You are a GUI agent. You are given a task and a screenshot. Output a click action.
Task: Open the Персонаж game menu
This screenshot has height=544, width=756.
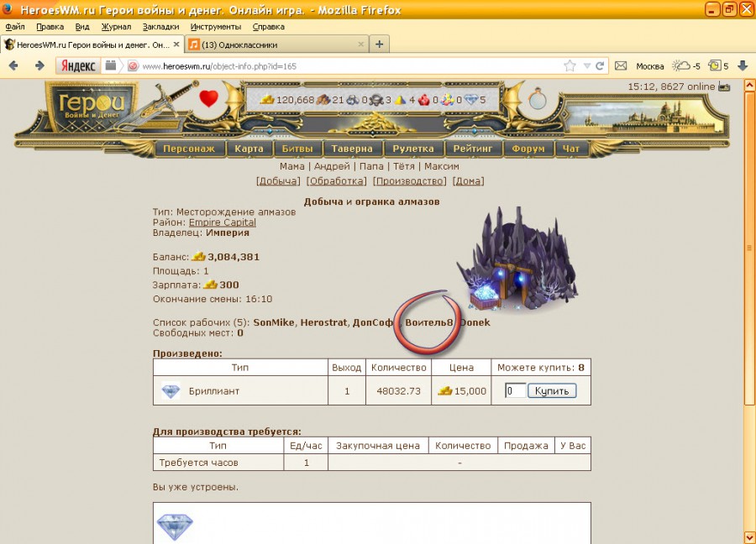189,149
